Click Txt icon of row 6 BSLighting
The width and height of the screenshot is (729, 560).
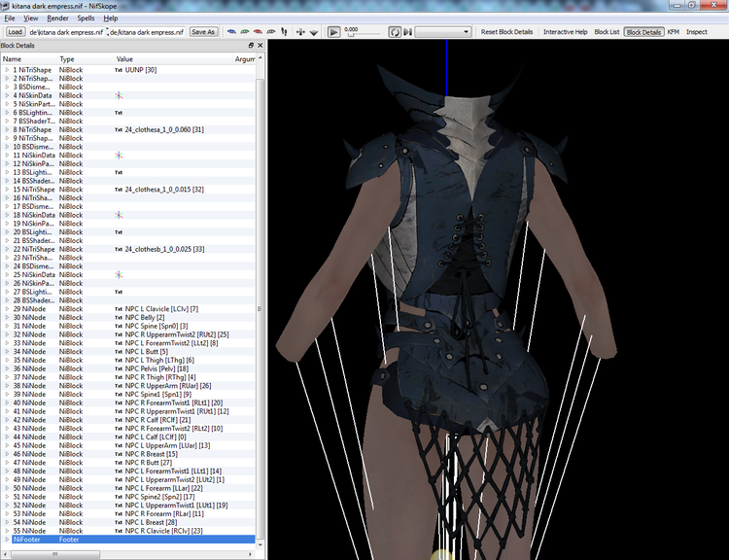coord(119,113)
